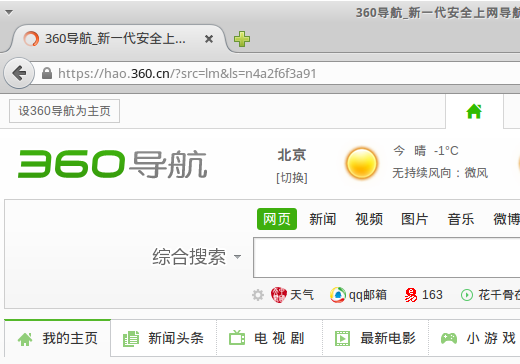
Task: Click the sun weather icon
Action: coord(362,163)
